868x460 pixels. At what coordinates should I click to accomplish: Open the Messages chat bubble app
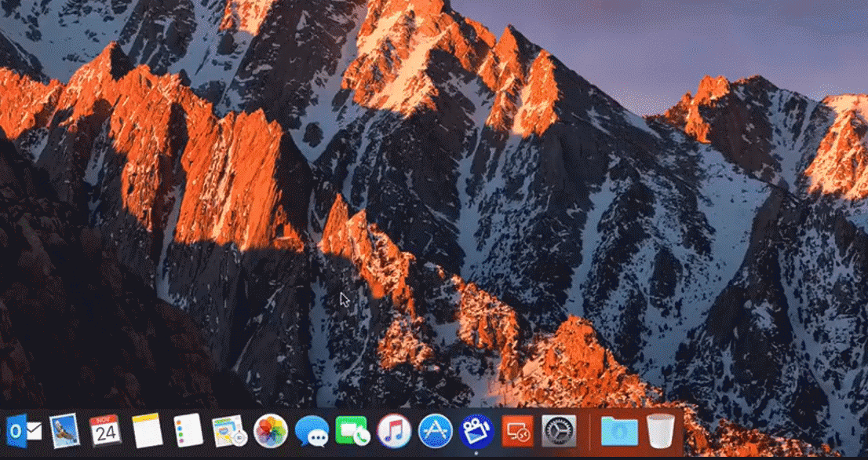pyautogui.click(x=312, y=430)
